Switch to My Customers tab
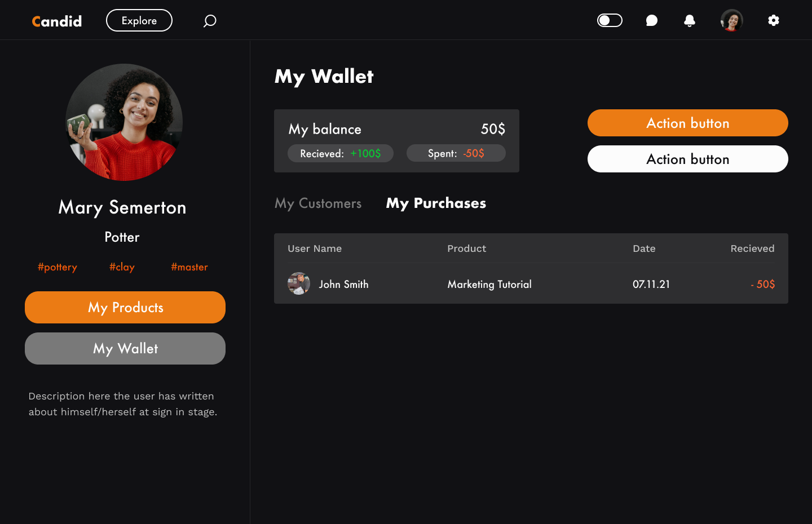This screenshot has height=524, width=812. click(318, 203)
